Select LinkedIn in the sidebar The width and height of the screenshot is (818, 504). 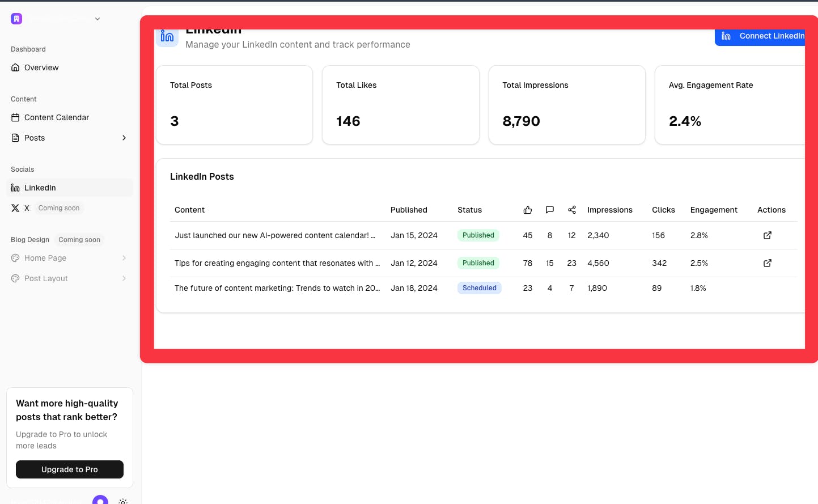(x=70, y=188)
